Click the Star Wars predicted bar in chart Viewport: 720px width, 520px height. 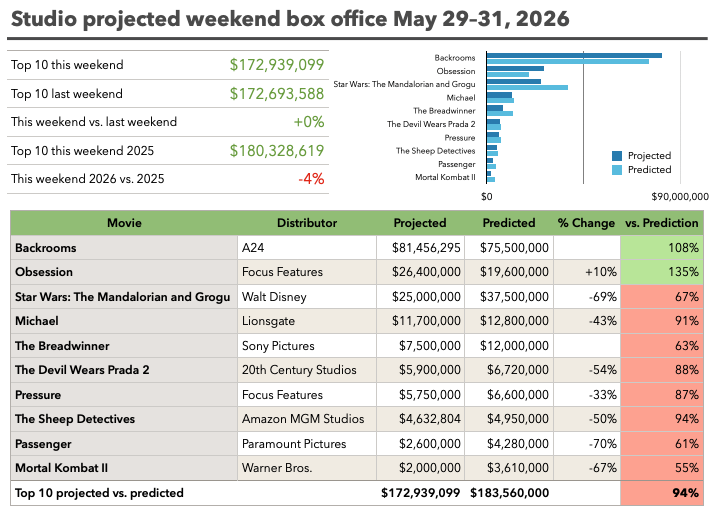pos(527,87)
